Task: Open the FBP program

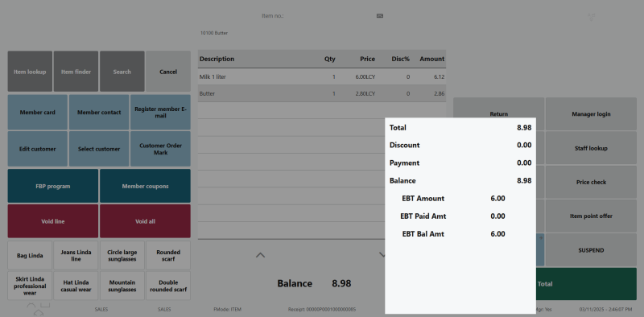Action: 53,186
